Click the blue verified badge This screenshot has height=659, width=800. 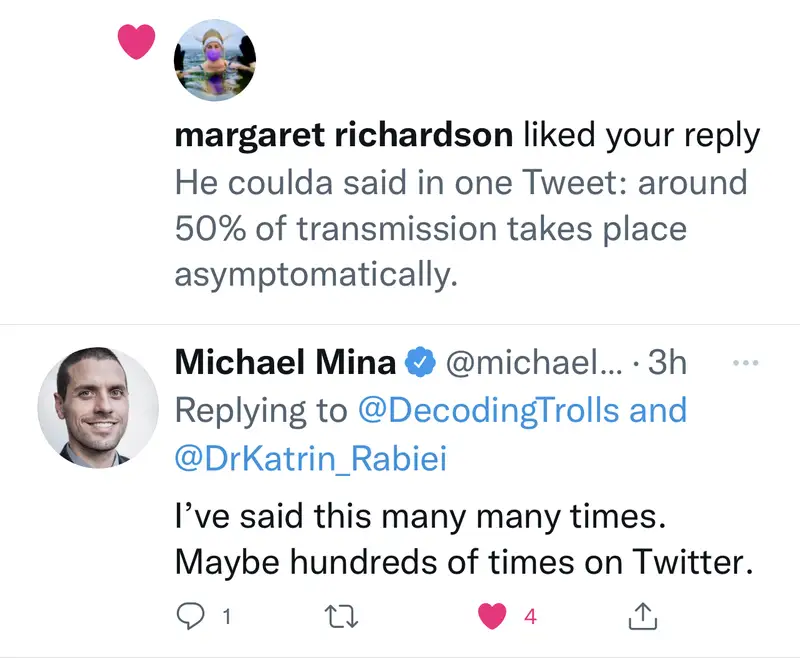point(418,363)
